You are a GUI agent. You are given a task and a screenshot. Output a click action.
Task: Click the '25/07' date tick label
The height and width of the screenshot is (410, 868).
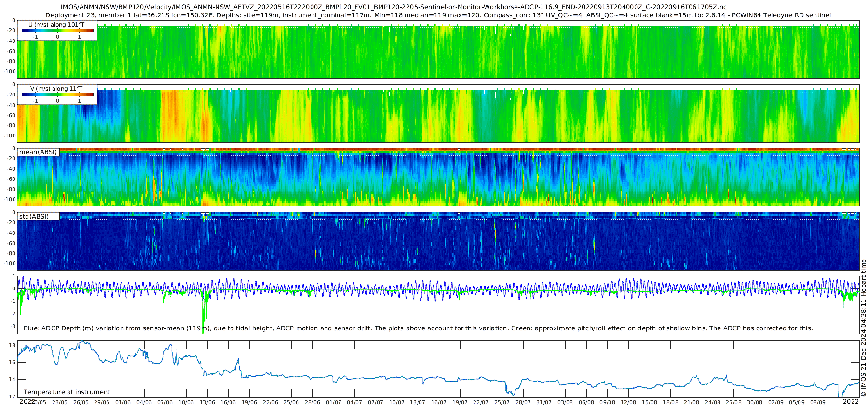tap(502, 402)
